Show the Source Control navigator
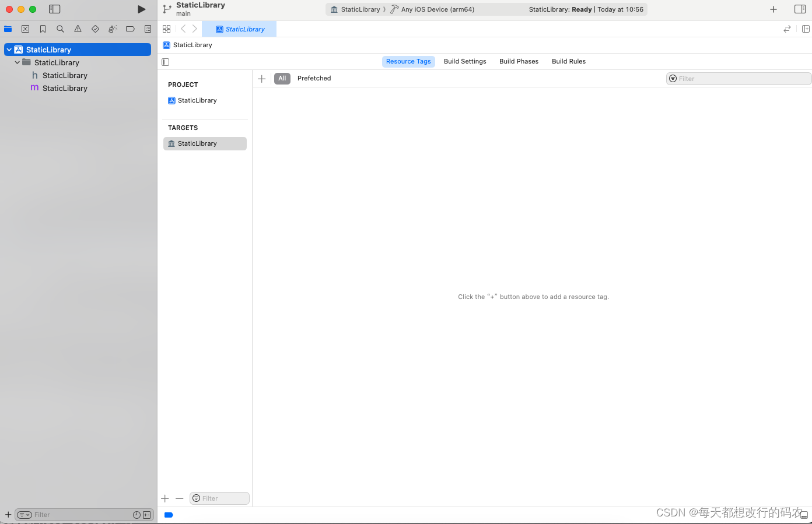Viewport: 812px width, 524px height. [26, 29]
